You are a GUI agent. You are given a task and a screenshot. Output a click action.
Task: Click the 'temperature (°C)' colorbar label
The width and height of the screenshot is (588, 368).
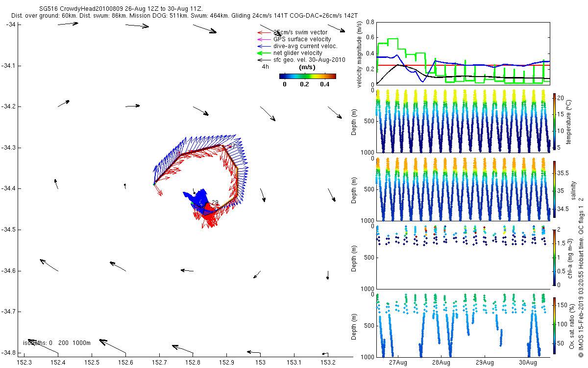tap(569, 121)
